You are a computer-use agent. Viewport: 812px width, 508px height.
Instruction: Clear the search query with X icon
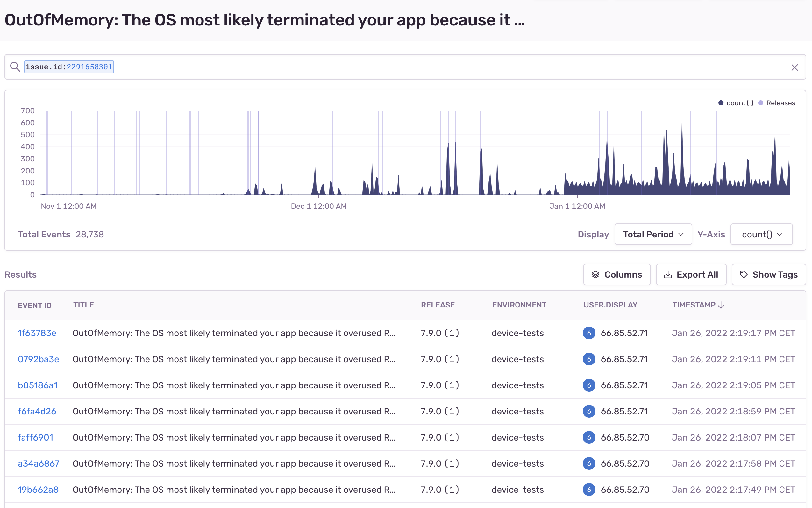pos(794,67)
